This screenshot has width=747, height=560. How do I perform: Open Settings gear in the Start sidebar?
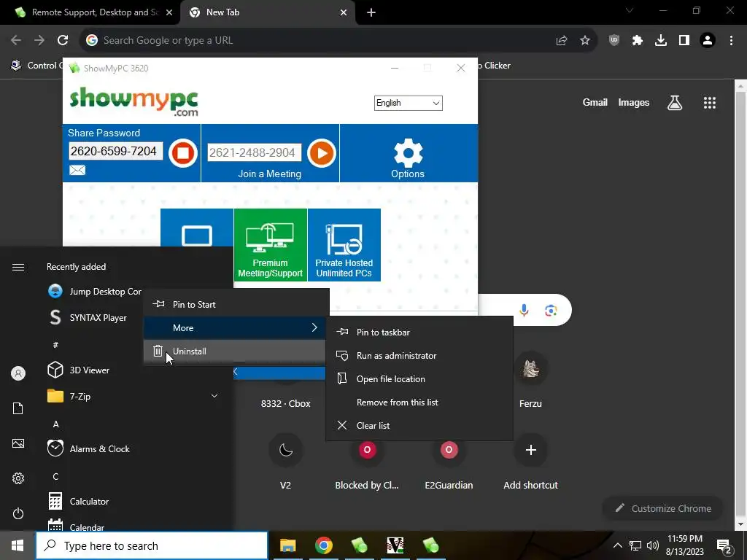pos(18,478)
